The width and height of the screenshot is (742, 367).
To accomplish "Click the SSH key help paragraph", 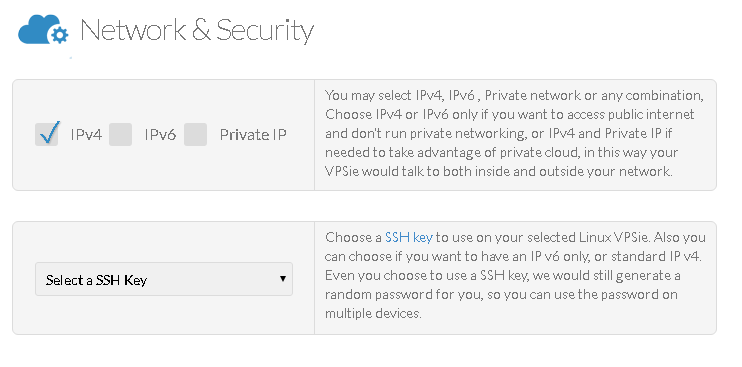I will click(x=515, y=275).
